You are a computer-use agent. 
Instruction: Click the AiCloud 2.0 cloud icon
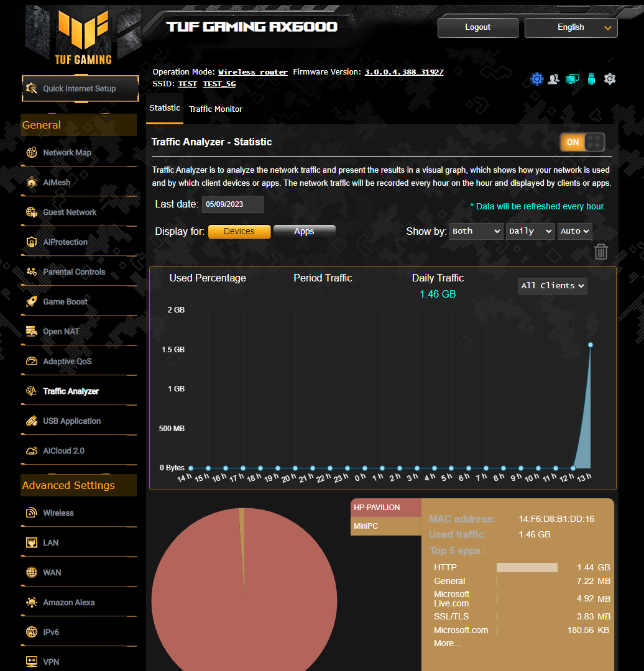[32, 451]
